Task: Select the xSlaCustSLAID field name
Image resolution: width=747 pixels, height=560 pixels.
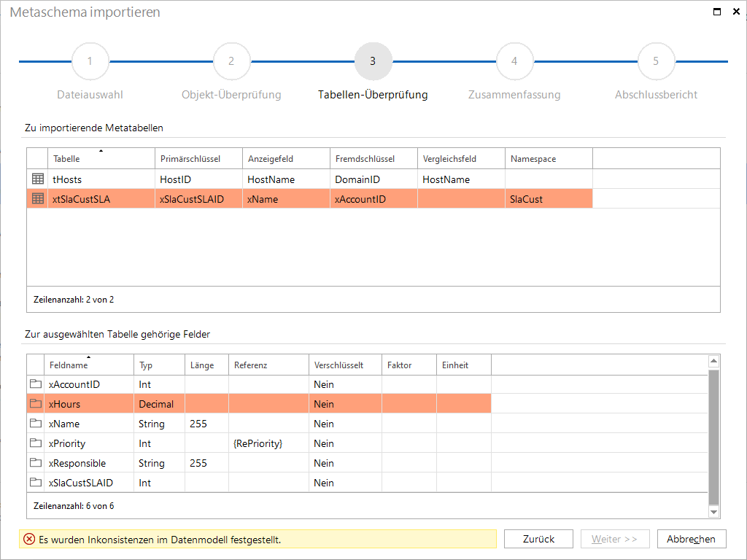Action: point(80,483)
